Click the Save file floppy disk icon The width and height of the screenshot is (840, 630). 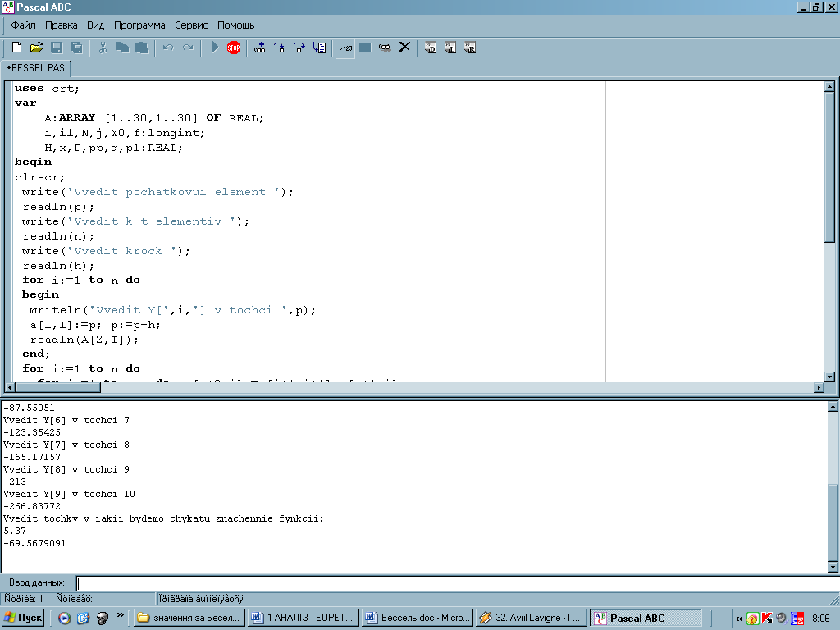tap(57, 48)
